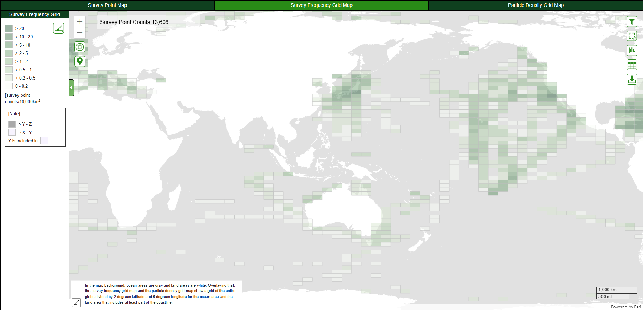
Task: Select the Survey Frequency Grid Map tab
Action: 321,5
